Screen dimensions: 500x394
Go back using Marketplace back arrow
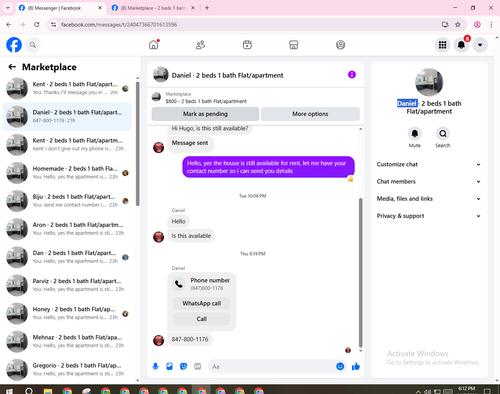tap(12, 67)
